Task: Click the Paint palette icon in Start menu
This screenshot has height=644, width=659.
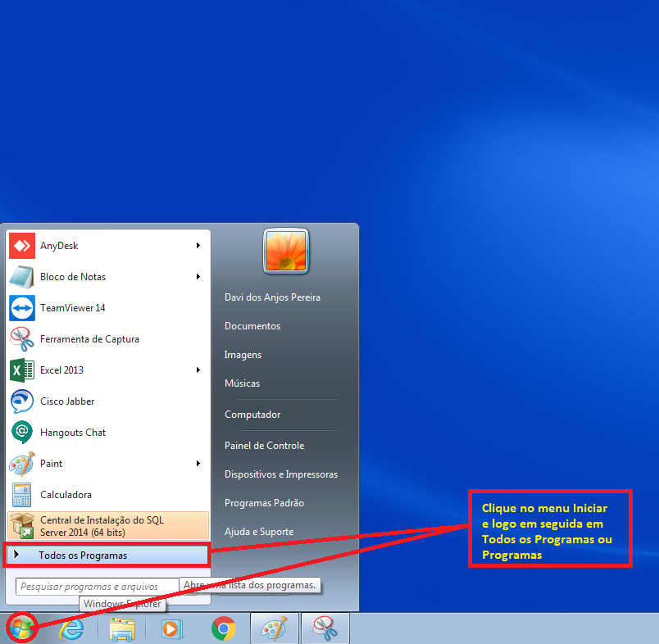Action: (22, 464)
